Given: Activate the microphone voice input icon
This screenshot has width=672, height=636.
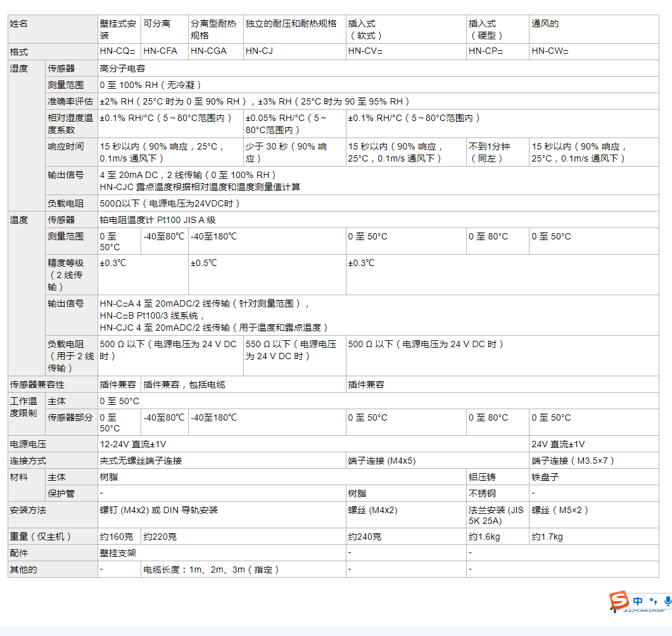Looking at the screenshot, I should click(667, 601).
